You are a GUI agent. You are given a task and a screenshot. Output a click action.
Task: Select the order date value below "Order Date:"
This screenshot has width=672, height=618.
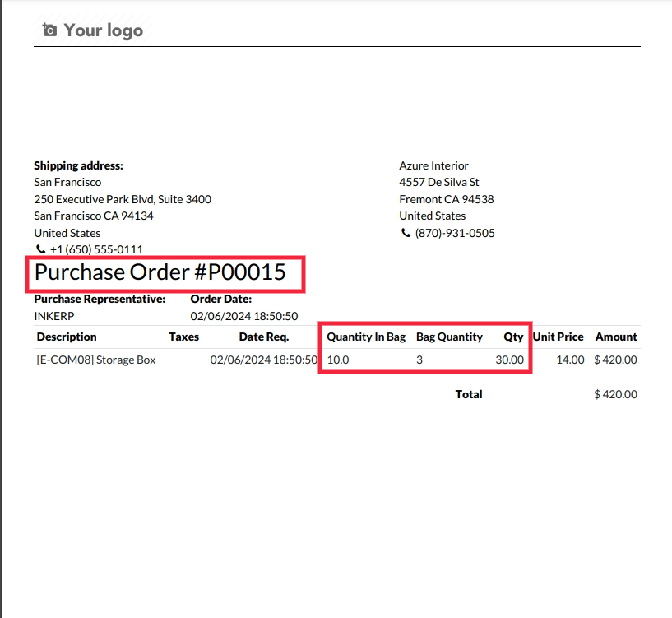click(244, 316)
